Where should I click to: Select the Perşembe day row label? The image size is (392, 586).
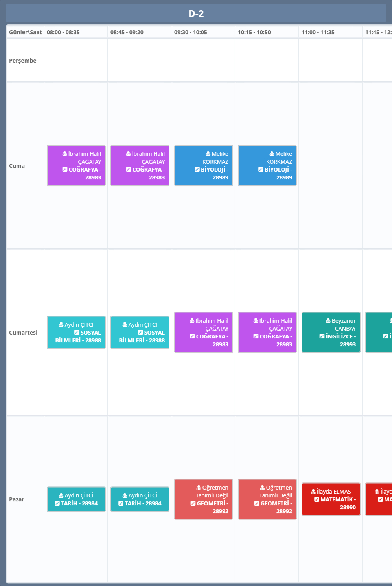tap(23, 61)
